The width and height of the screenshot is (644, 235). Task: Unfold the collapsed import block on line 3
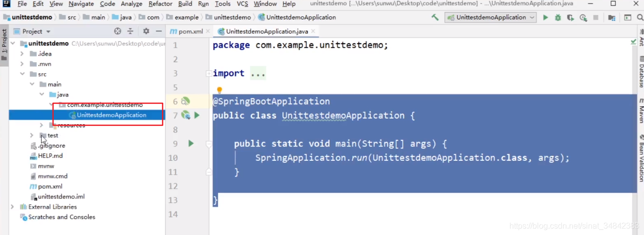point(209,74)
